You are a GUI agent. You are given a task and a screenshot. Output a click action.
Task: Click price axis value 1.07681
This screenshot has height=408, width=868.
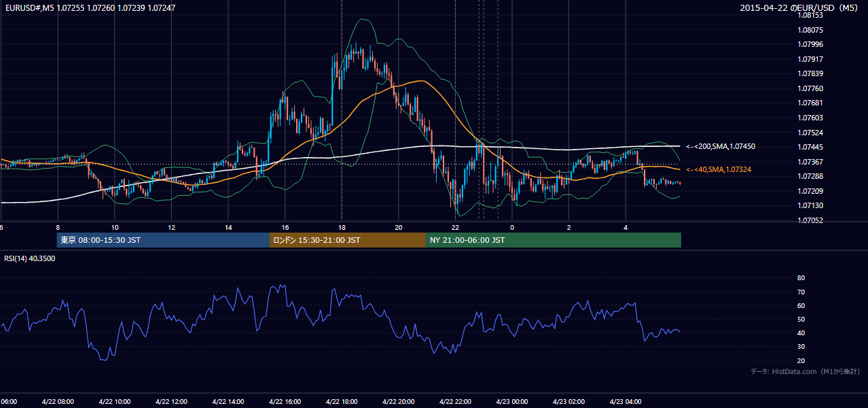810,103
